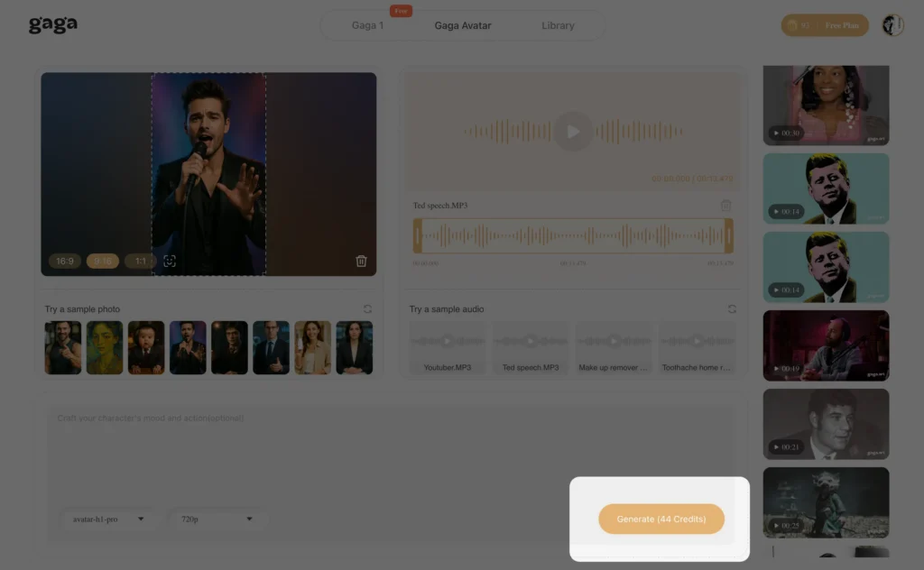
Task: Refresh the sample photos list
Action: click(x=367, y=308)
